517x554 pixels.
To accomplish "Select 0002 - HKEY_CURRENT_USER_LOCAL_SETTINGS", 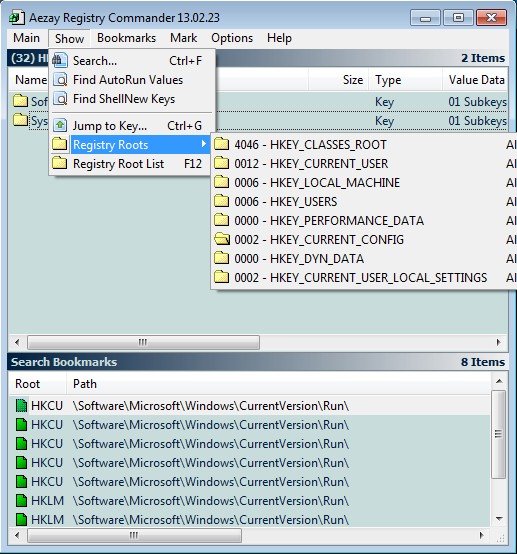I will [x=364, y=278].
